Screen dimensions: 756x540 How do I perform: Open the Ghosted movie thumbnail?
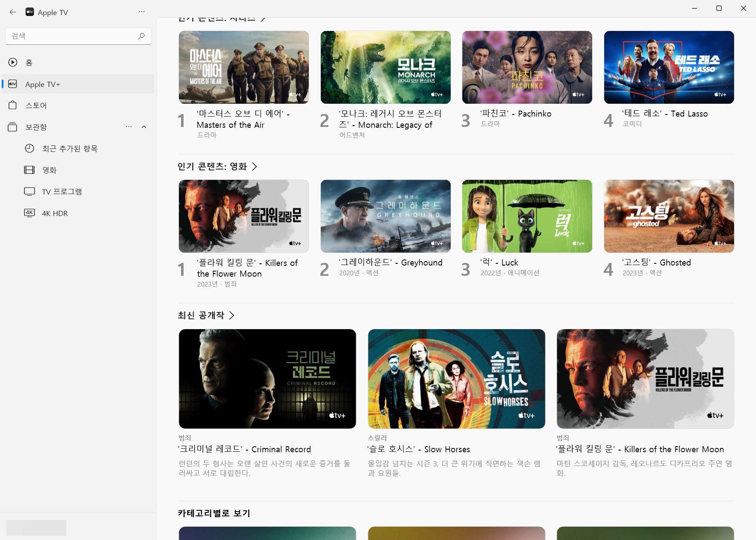click(x=669, y=216)
